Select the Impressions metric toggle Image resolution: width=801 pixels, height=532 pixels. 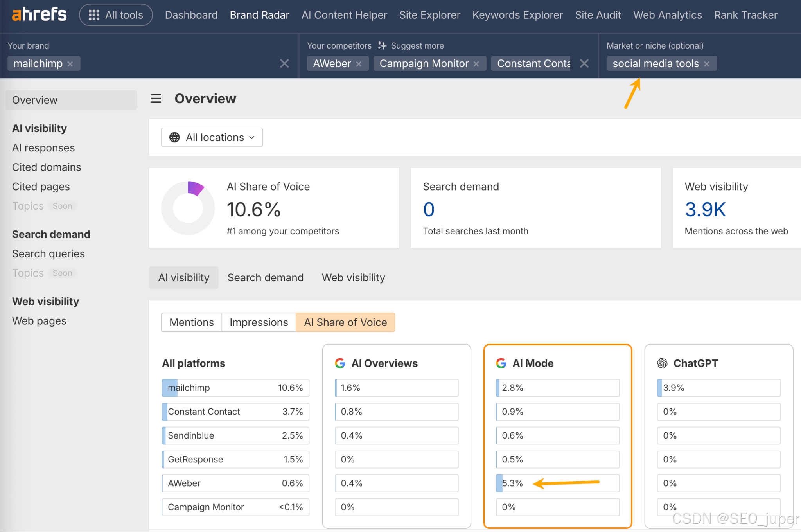point(259,322)
